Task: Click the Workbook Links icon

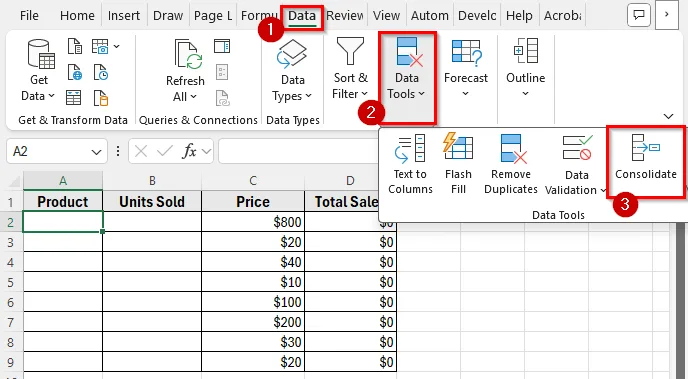Action: point(222,98)
